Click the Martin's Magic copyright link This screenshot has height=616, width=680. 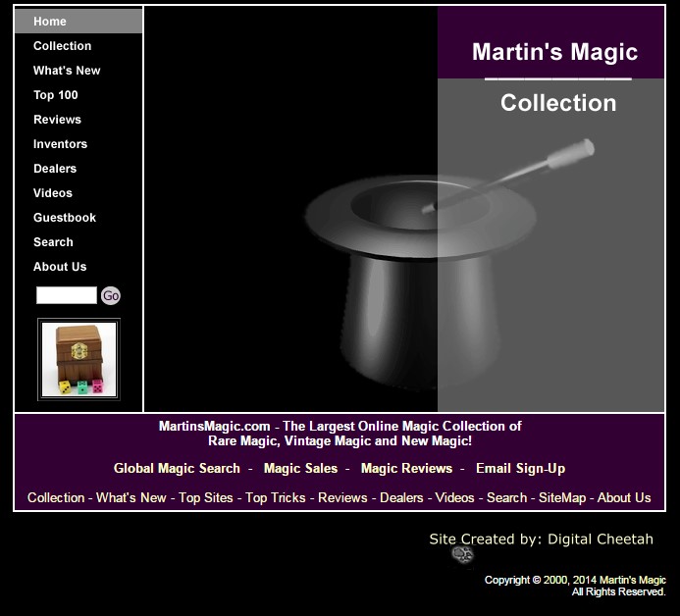point(633,580)
